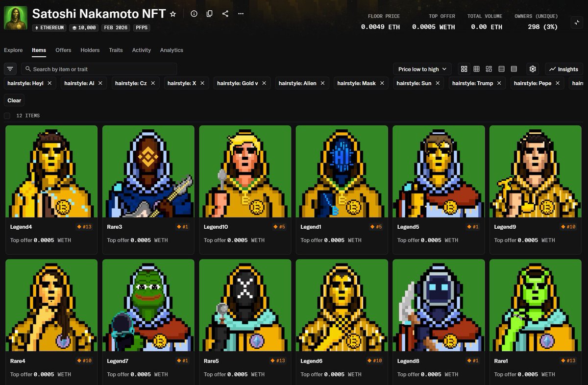Click the share icon in header

[x=225, y=14]
